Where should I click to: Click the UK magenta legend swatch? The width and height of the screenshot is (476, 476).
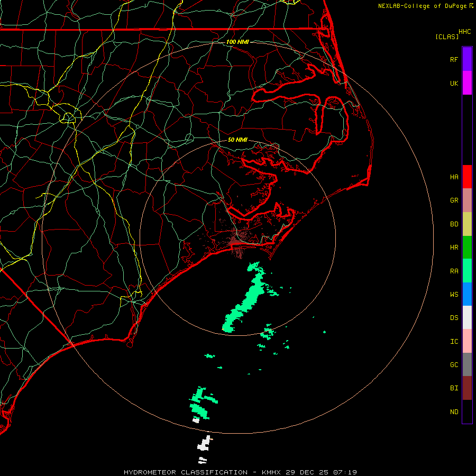[467, 83]
